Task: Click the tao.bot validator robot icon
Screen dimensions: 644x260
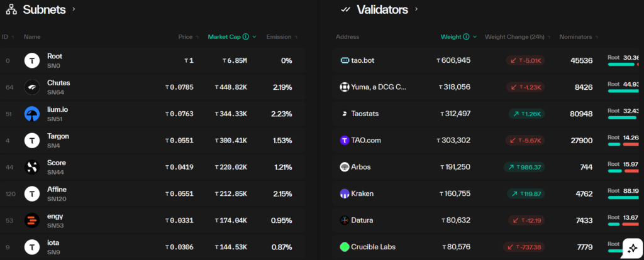Action: coord(345,60)
